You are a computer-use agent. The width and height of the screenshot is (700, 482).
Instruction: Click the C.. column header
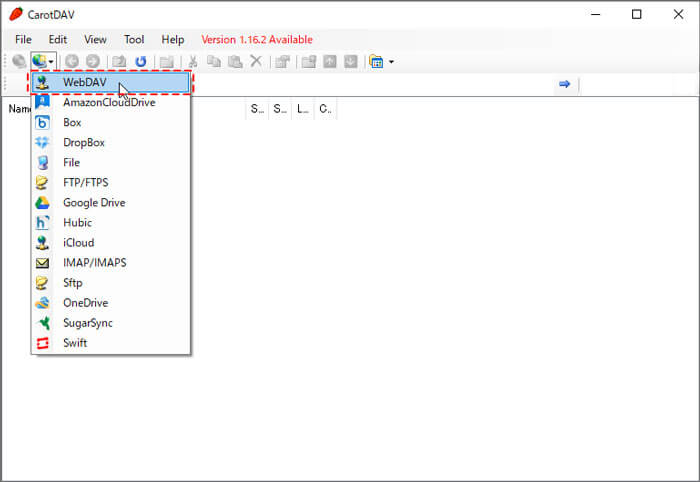[325, 109]
